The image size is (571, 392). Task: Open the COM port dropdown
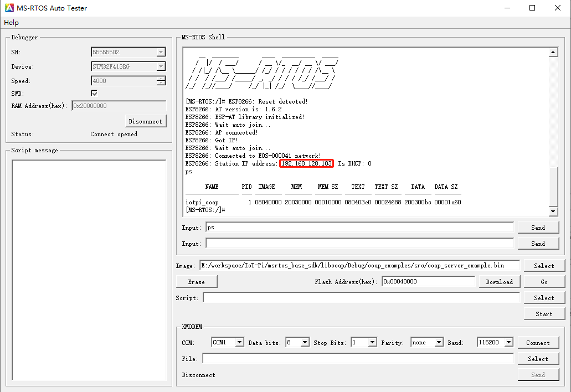[239, 343]
